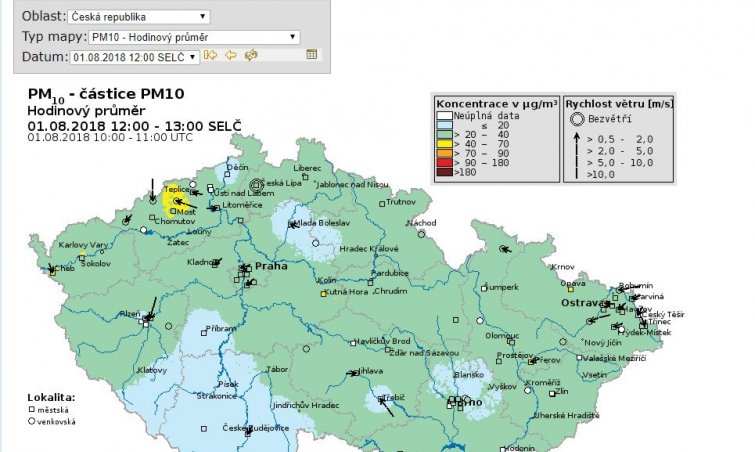Select the station marker at Mladá Boleslav
755x452 pixels.
(x=290, y=225)
